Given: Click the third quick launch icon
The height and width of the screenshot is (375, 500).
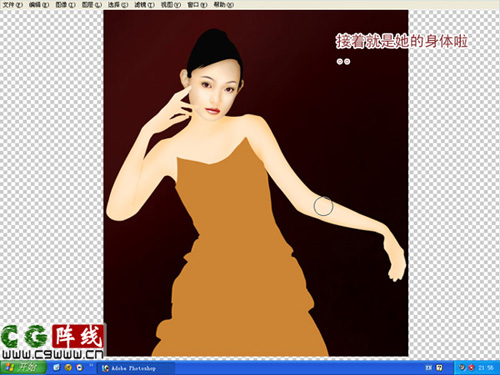Looking at the screenshot, I should 80,367.
